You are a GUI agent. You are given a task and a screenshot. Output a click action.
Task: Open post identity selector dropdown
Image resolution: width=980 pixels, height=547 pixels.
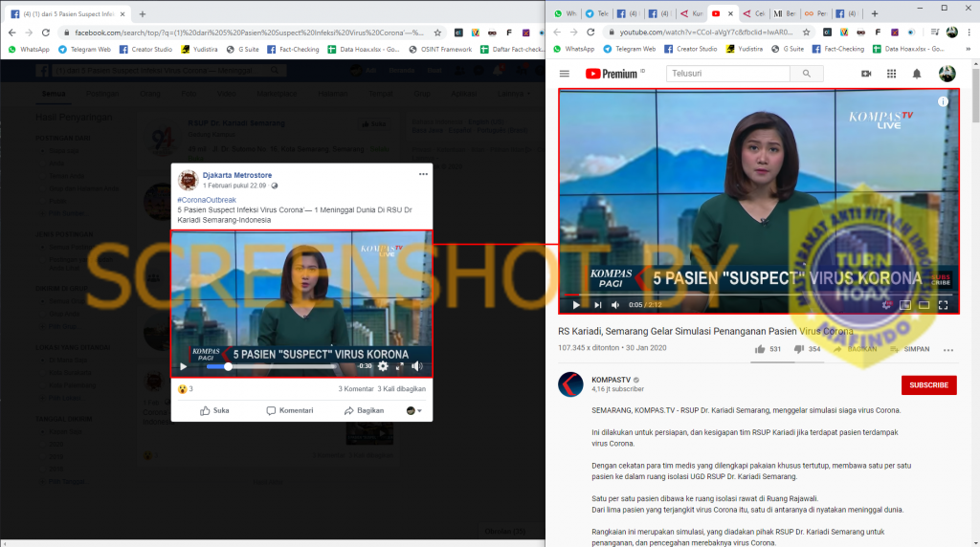(x=414, y=410)
